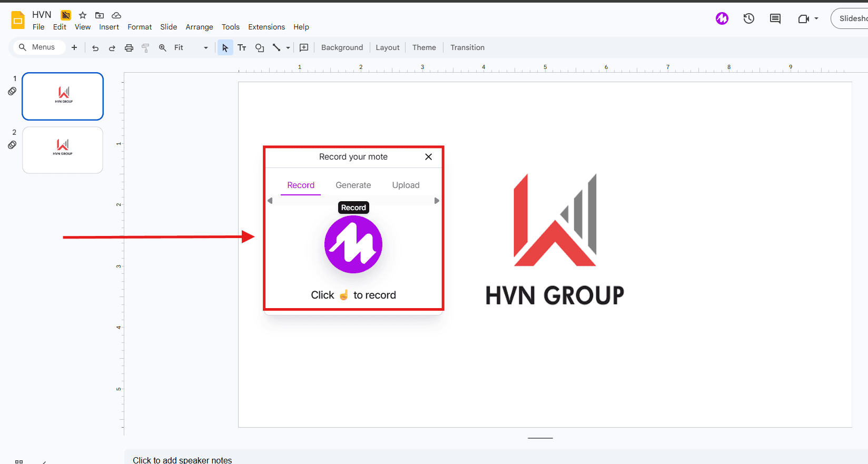868x464 pixels.
Task: Click the Record your mote dialog title
Action: (x=353, y=157)
